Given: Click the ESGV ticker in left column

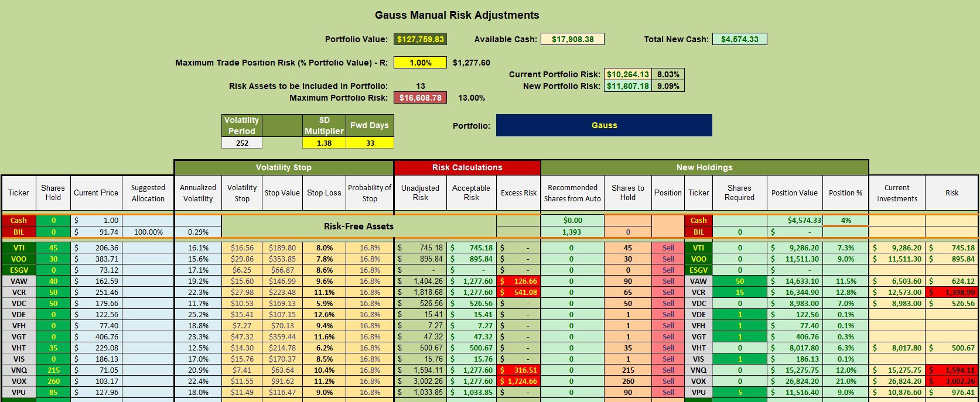Looking at the screenshot, I should coord(18,270).
